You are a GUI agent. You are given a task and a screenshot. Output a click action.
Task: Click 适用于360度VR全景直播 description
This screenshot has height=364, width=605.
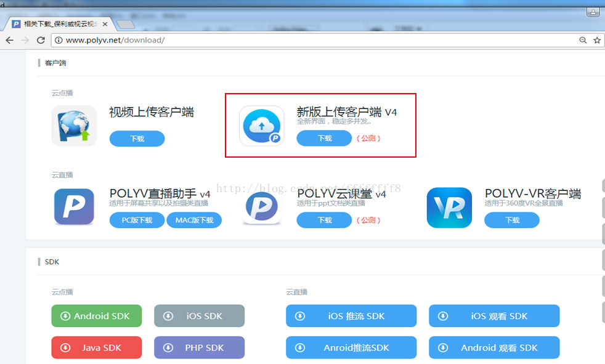coord(524,203)
